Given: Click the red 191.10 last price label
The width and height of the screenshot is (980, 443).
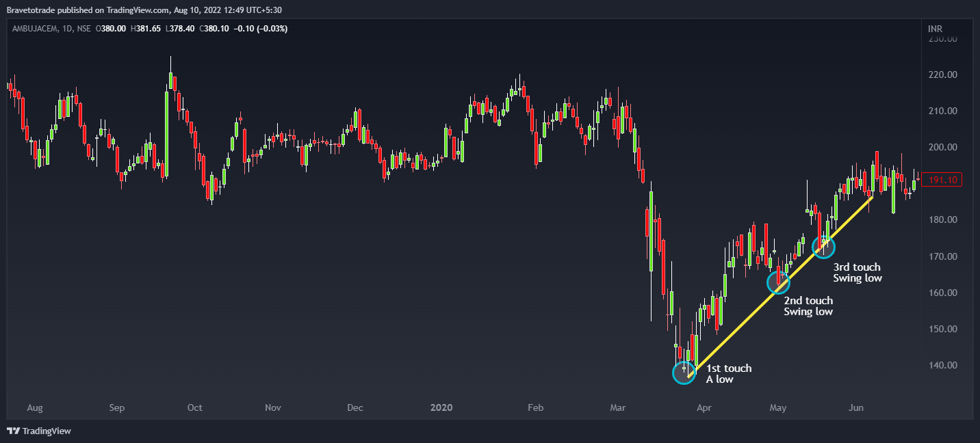Looking at the screenshot, I should [942, 180].
